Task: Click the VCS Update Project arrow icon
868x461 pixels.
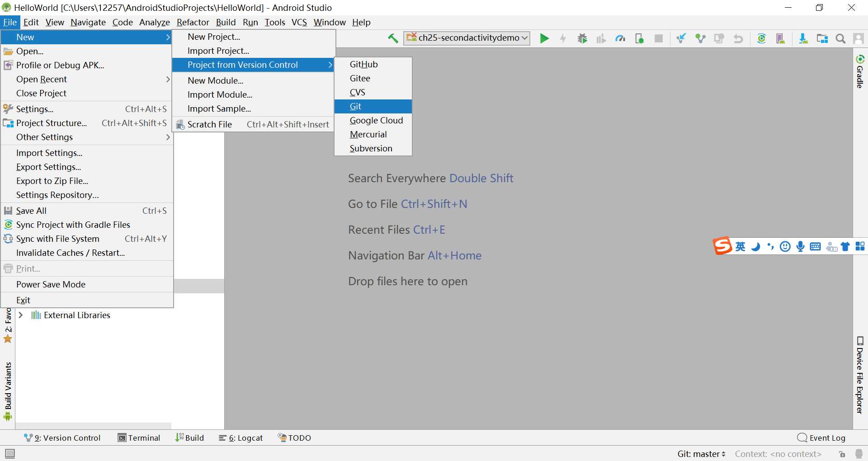Action: coord(681,38)
